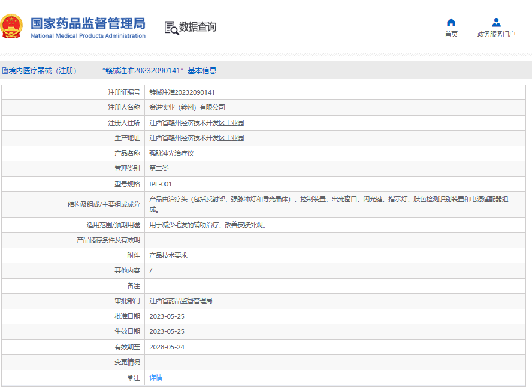Click the 审批部门 label cell

pos(73,301)
